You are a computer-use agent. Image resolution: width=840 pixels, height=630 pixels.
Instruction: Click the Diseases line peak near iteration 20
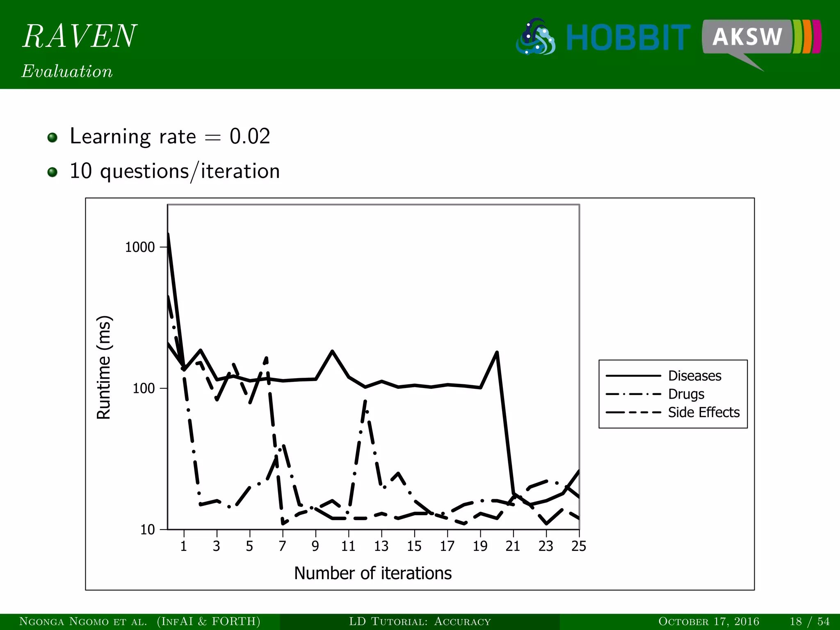(x=497, y=353)
